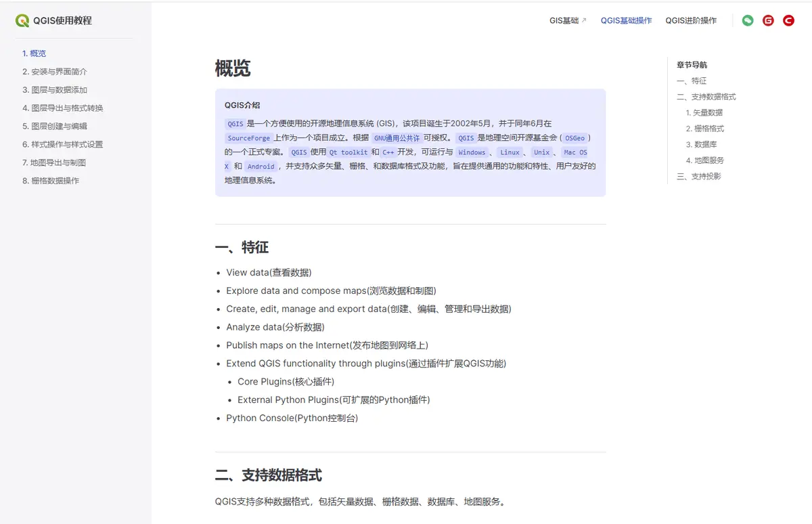Viewport: 812px width, 524px height.
Task: Click the QGIS logo icon
Action: 22,20
